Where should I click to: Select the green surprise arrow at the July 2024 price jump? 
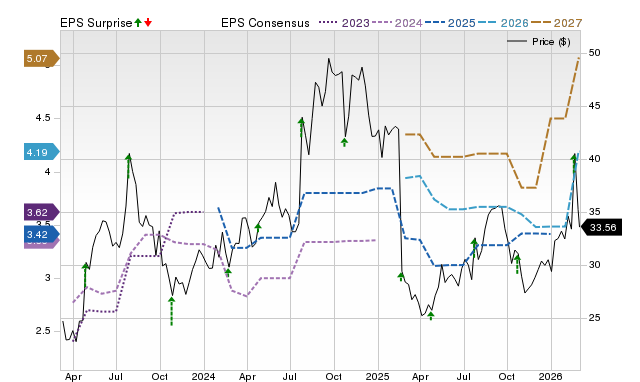[x=301, y=127]
